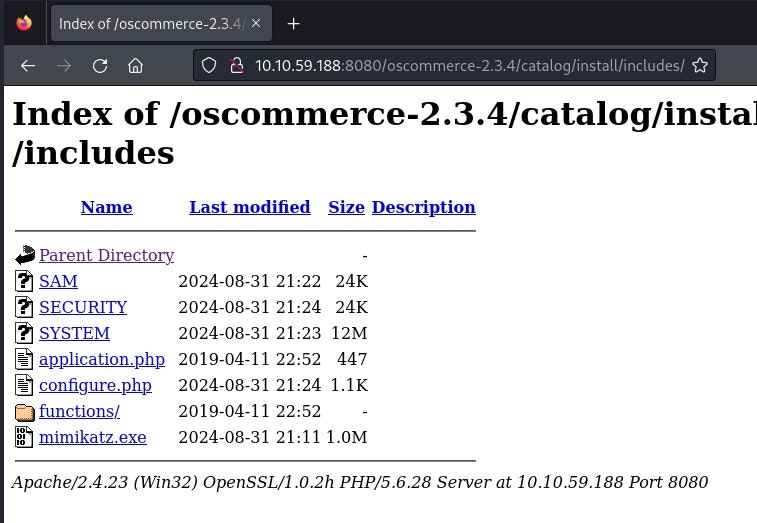
Task: Open the browser home page
Action: pos(136,66)
